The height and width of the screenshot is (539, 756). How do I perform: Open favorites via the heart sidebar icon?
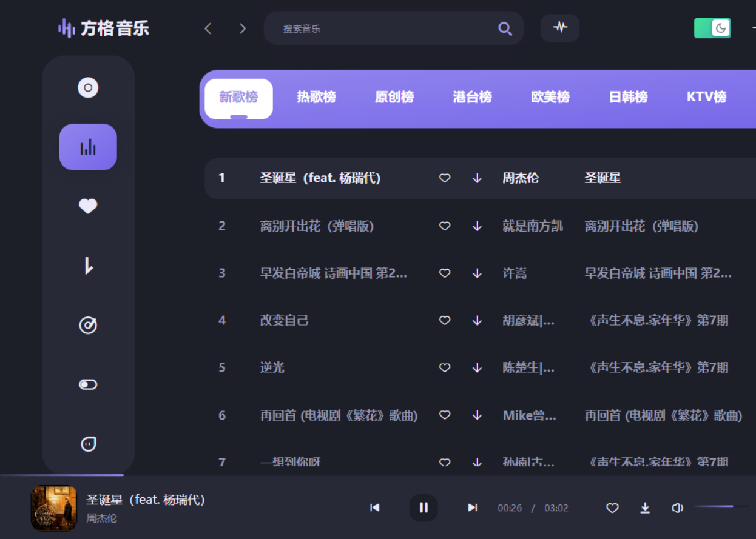tap(88, 206)
